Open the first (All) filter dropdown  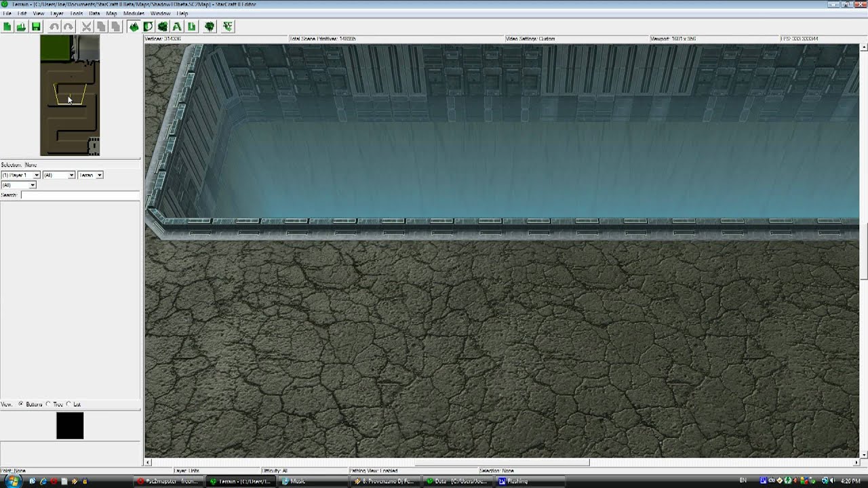coord(59,175)
